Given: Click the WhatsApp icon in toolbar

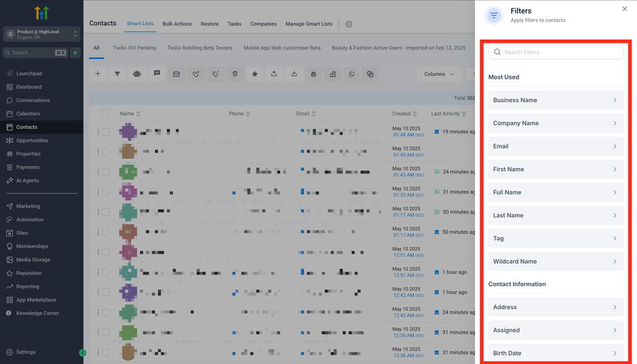Looking at the screenshot, I should point(352,74).
